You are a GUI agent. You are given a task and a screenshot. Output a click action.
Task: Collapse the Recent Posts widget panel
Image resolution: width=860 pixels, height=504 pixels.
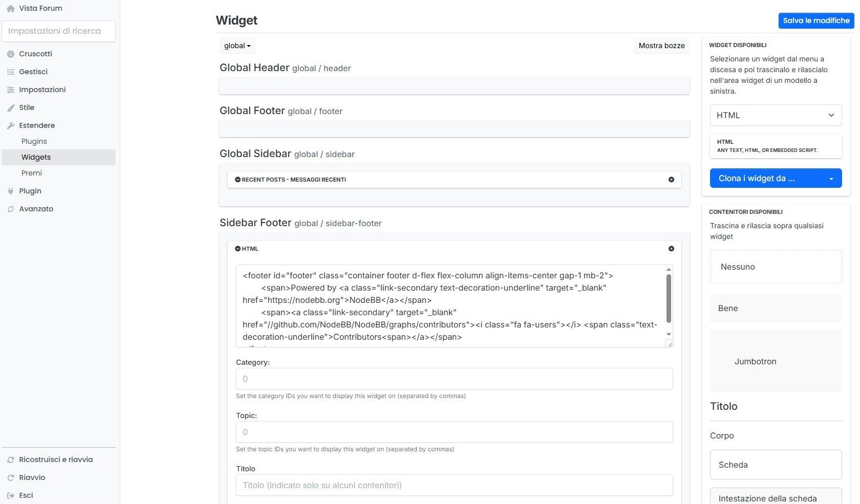[238, 180]
